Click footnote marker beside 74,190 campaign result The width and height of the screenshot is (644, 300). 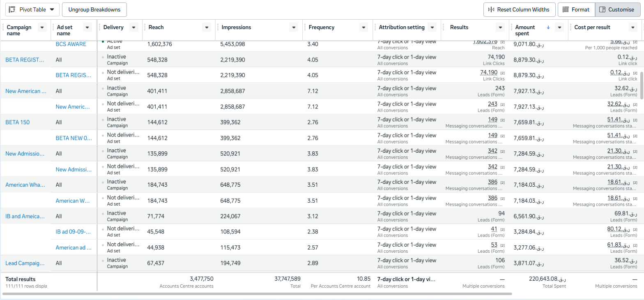coord(502,73)
